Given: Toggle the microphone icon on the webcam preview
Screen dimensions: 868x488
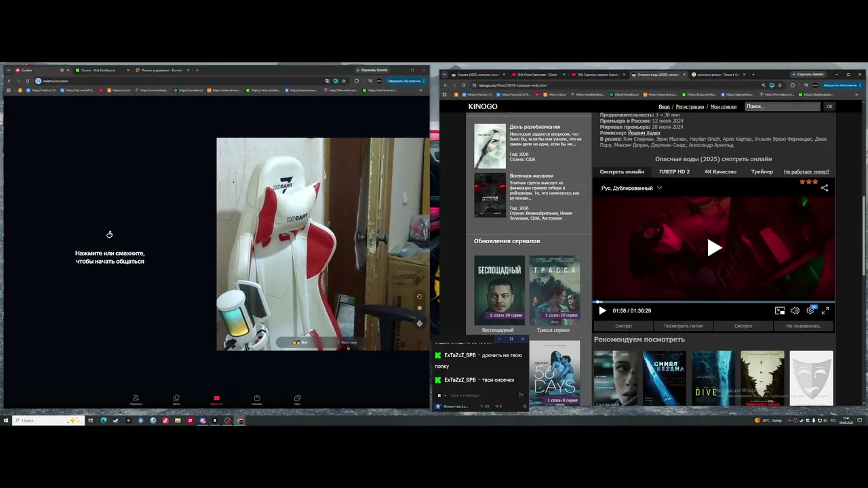Looking at the screenshot, I should [419, 323].
